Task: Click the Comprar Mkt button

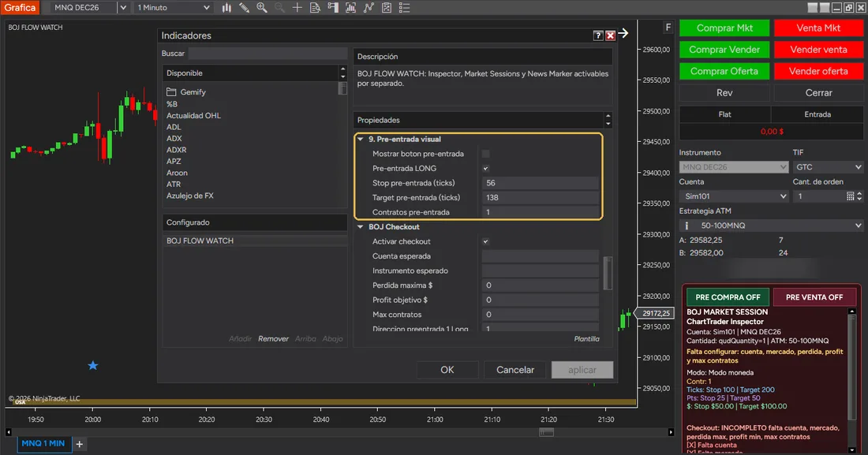Action: (724, 28)
